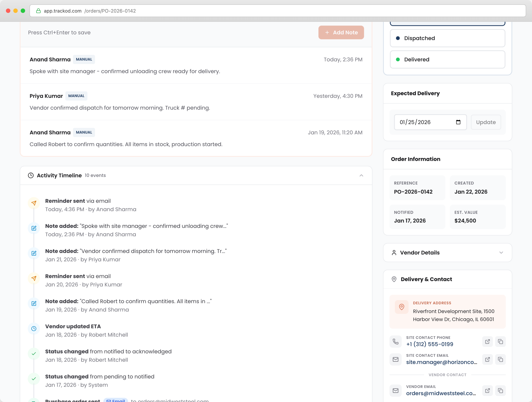Click the browser URL address bar
The image size is (532, 402).
click(x=277, y=11)
